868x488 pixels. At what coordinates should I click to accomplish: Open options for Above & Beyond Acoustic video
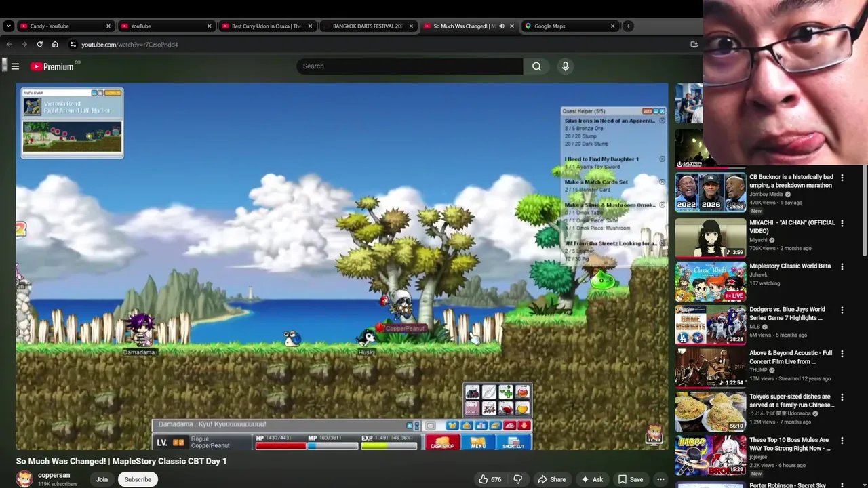pos(842,354)
